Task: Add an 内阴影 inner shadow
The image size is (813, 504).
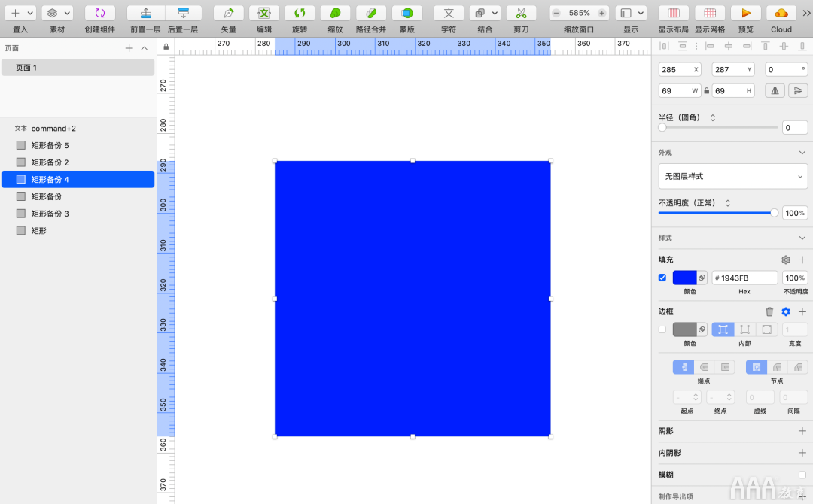Action: pos(802,453)
